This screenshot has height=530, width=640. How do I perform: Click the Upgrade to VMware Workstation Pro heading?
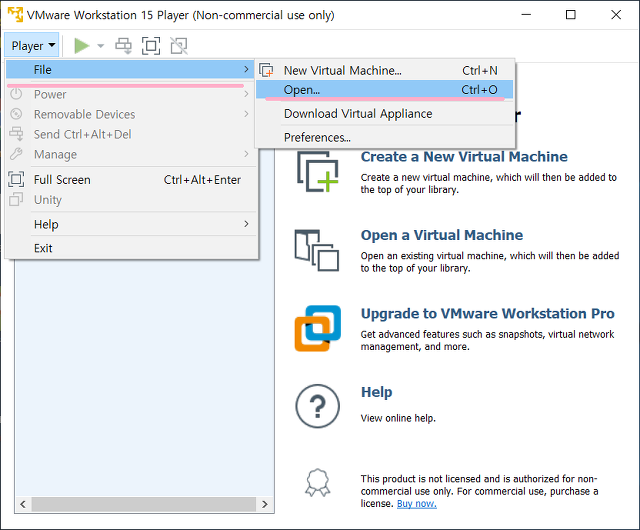[487, 314]
